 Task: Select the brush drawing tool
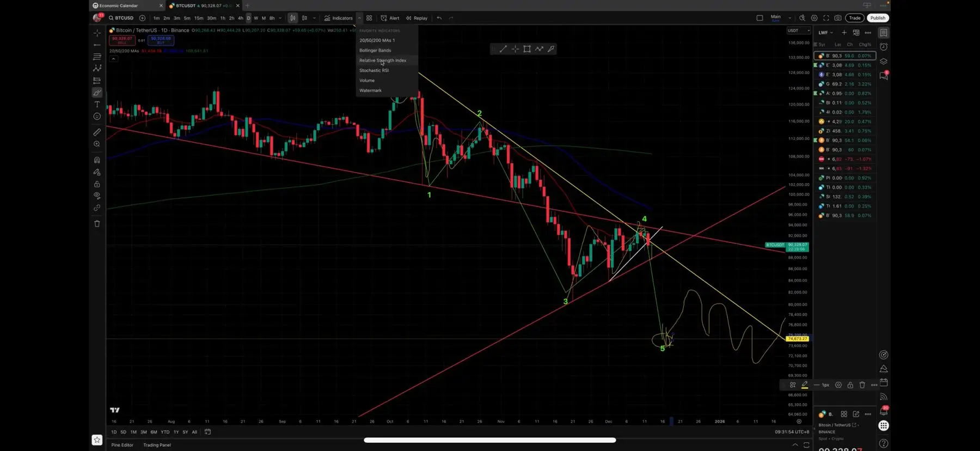tap(97, 93)
